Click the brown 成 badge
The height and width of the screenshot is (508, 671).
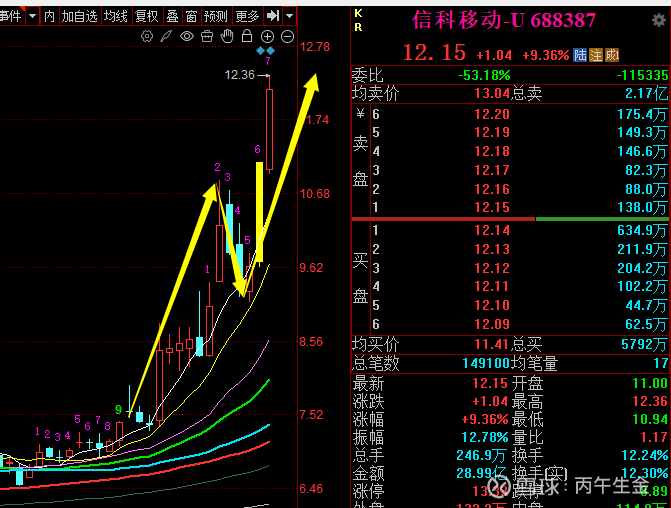[612, 55]
